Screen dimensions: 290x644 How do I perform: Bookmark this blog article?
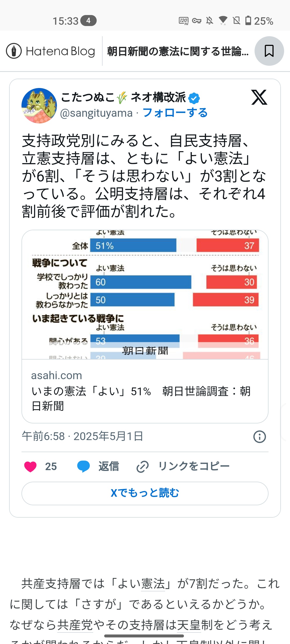click(269, 51)
